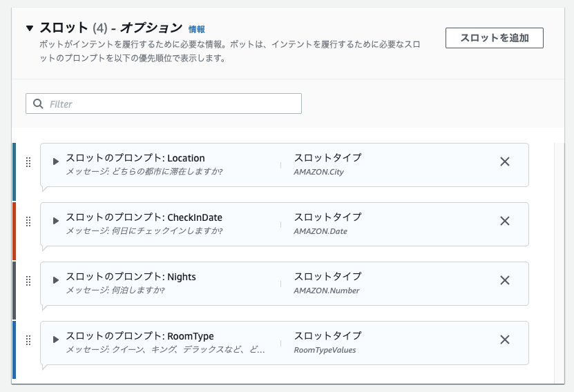The height and width of the screenshot is (392, 574).
Task: Focus the Filter search field
Action: (x=164, y=104)
